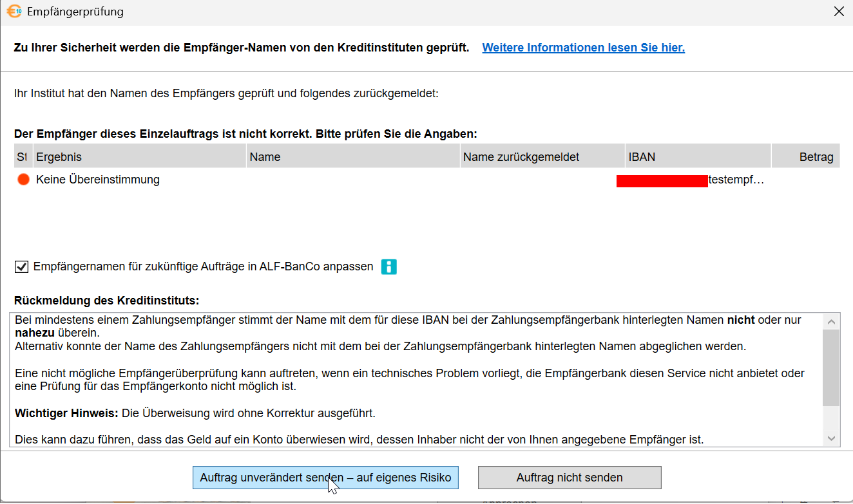Sort by the "Ergebnis" column header
Screen dimensions: 853x504
pyautogui.click(x=139, y=157)
